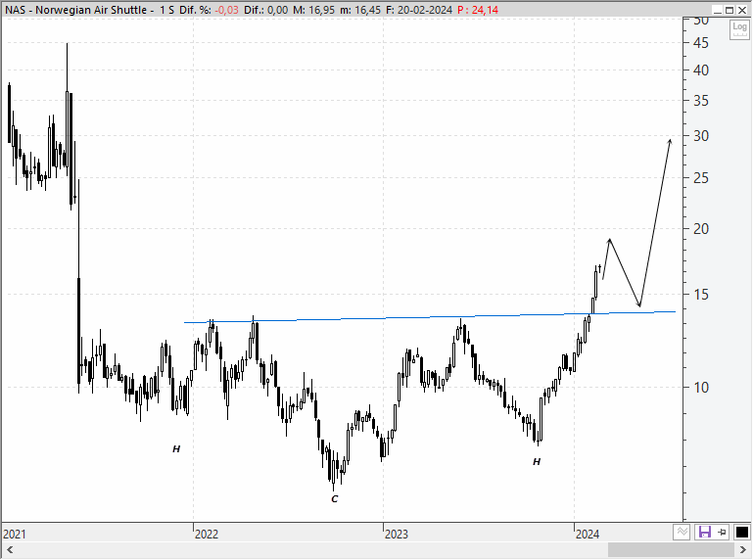Click the 30 price axis label

tap(701, 136)
